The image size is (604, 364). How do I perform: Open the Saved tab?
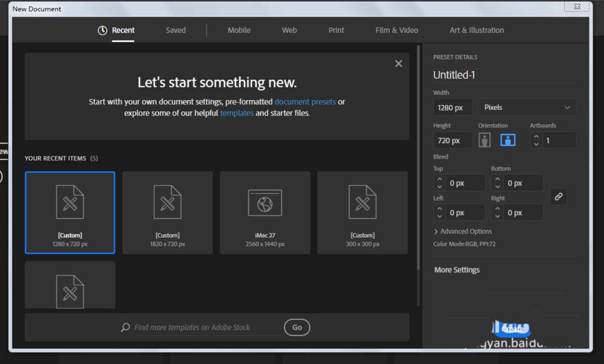pyautogui.click(x=176, y=30)
